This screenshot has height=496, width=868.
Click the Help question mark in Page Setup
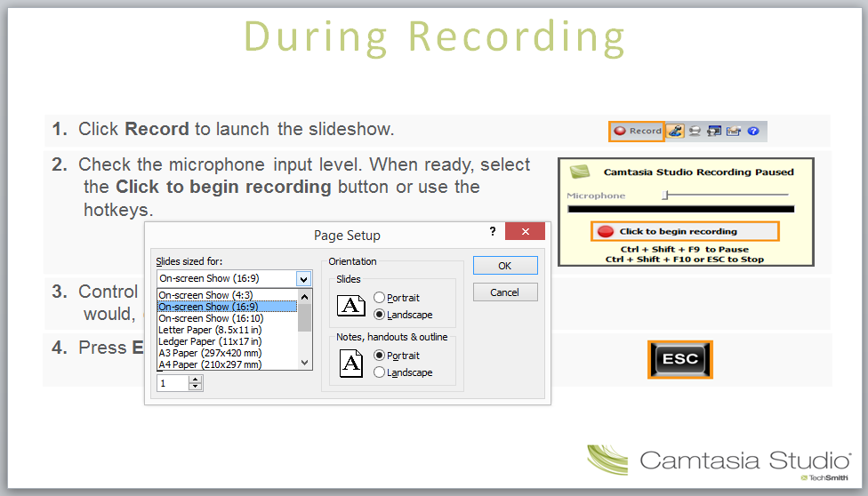point(493,231)
